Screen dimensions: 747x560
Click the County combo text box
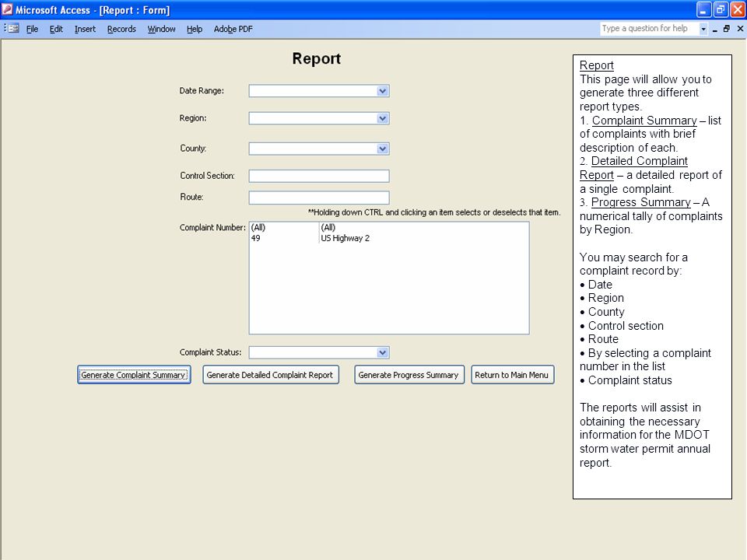pyautogui.click(x=313, y=149)
